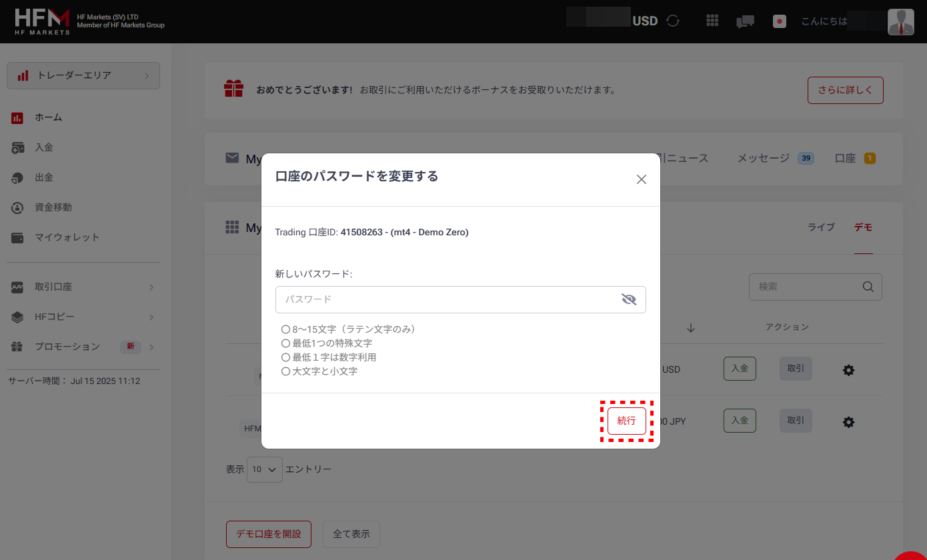Click the new password input field
This screenshot has width=927, height=560.
pyautogui.click(x=460, y=299)
